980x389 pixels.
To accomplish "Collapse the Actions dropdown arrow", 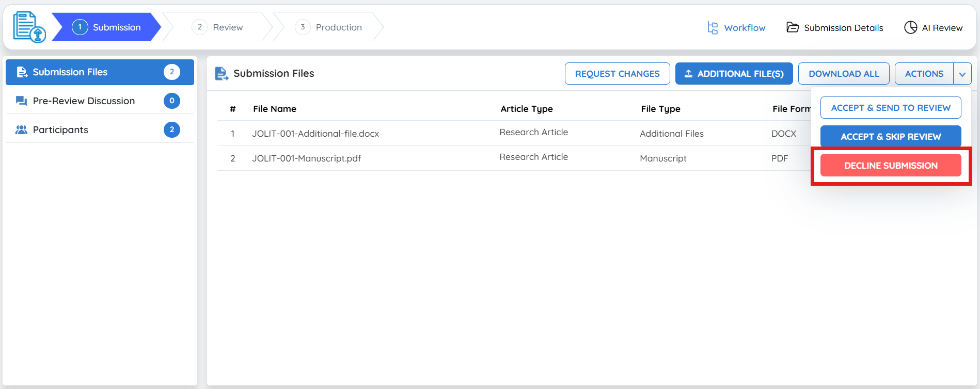I will (962, 74).
